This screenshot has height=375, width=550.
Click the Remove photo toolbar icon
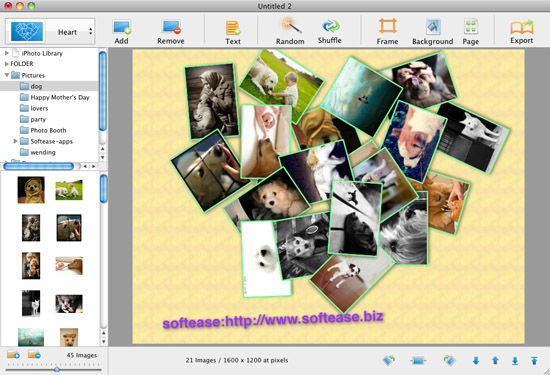171,32
